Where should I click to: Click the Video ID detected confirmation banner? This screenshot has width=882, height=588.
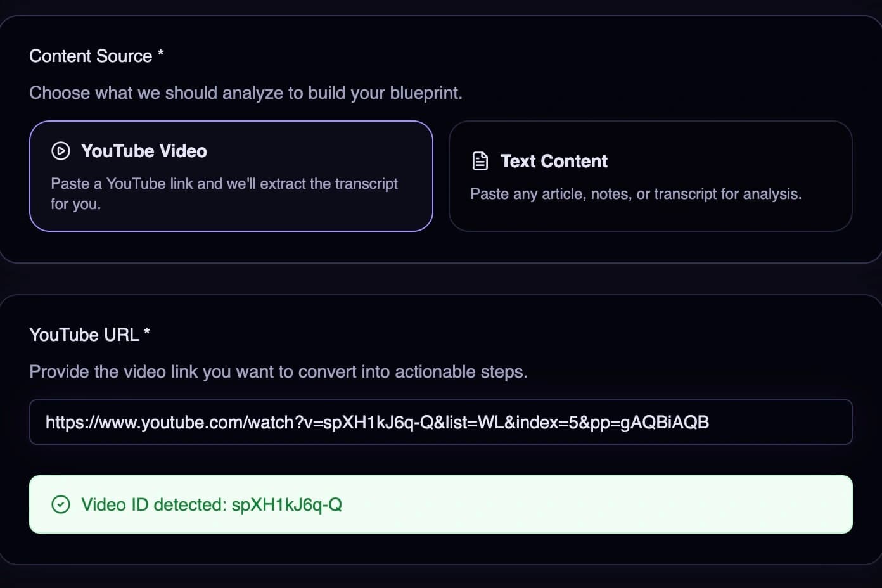tap(441, 504)
